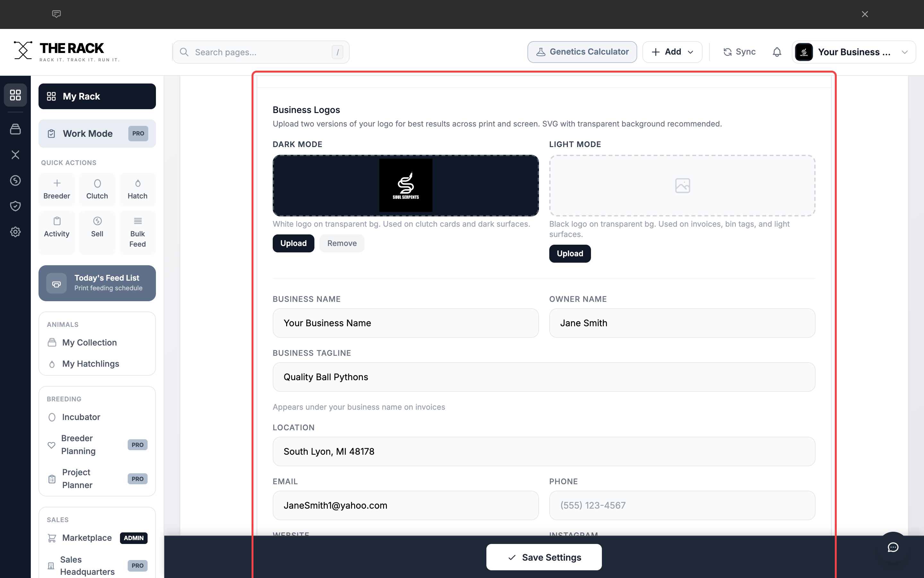Open the Marketplace page

[x=97, y=538]
